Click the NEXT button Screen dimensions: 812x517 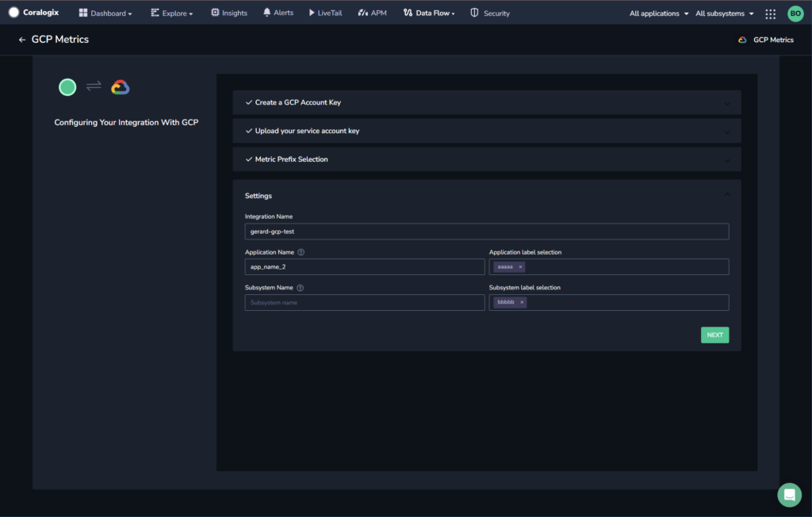[x=714, y=335]
